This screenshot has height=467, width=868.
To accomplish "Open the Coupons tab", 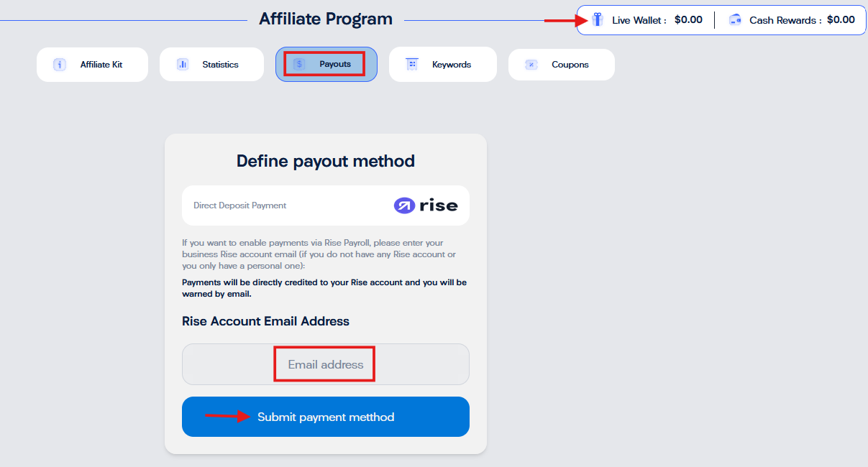I will (562, 65).
